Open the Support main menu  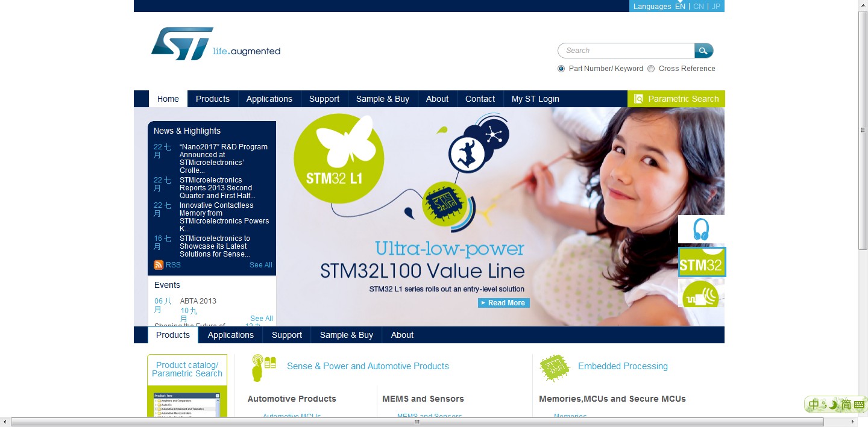tap(324, 99)
